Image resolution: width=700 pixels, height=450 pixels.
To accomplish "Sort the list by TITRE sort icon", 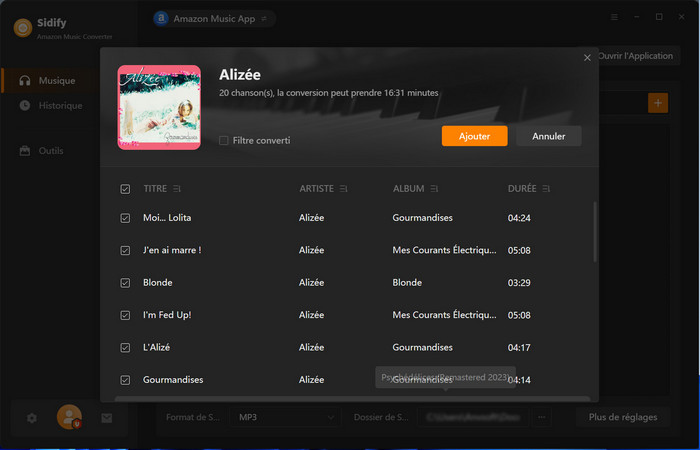I will (x=177, y=189).
